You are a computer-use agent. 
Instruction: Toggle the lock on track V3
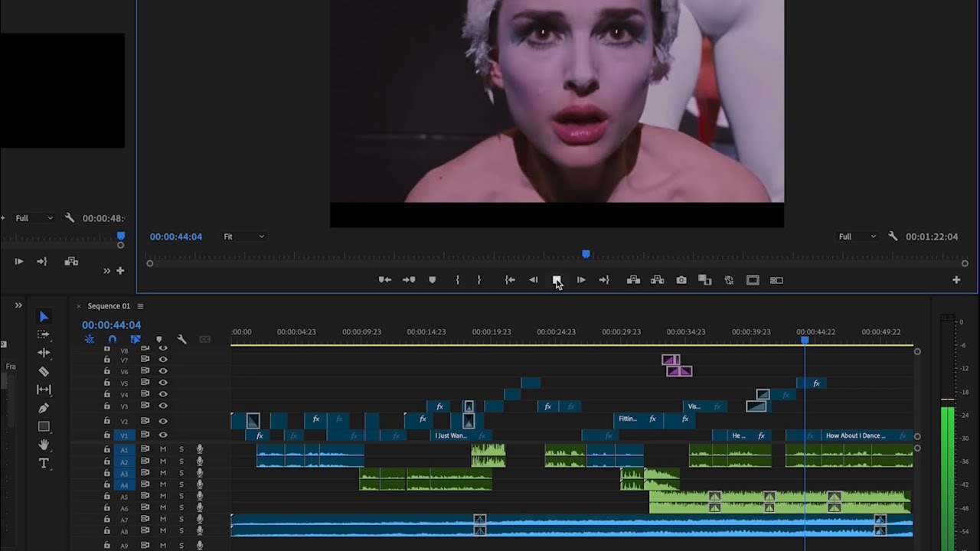tap(107, 406)
